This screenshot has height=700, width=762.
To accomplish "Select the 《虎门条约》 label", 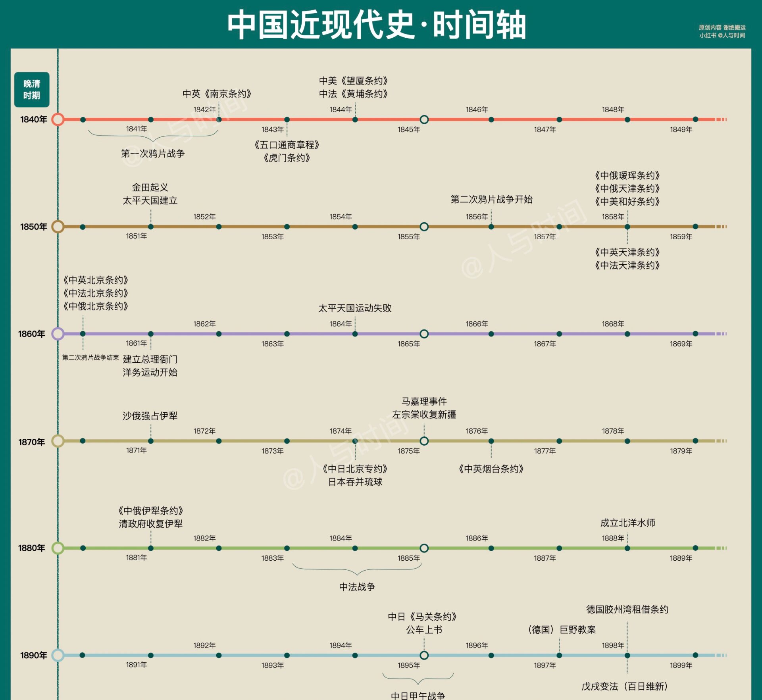I will (x=287, y=158).
